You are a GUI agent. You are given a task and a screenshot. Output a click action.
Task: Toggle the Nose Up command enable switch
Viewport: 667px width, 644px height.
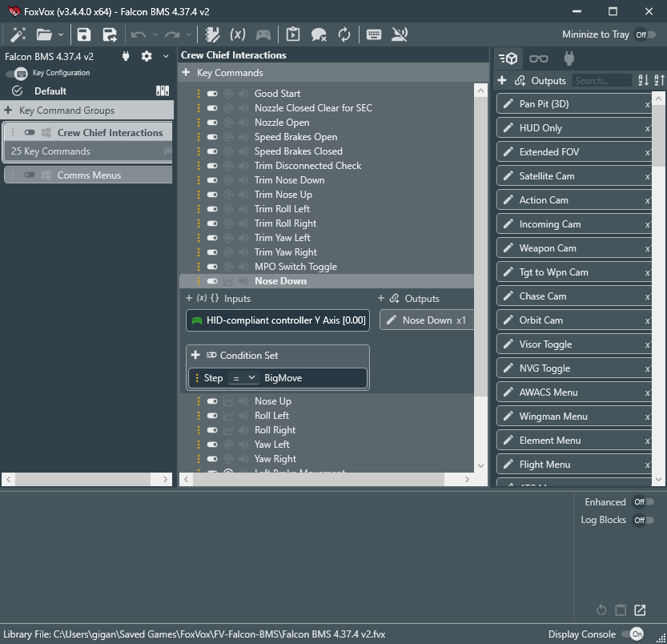(x=212, y=401)
